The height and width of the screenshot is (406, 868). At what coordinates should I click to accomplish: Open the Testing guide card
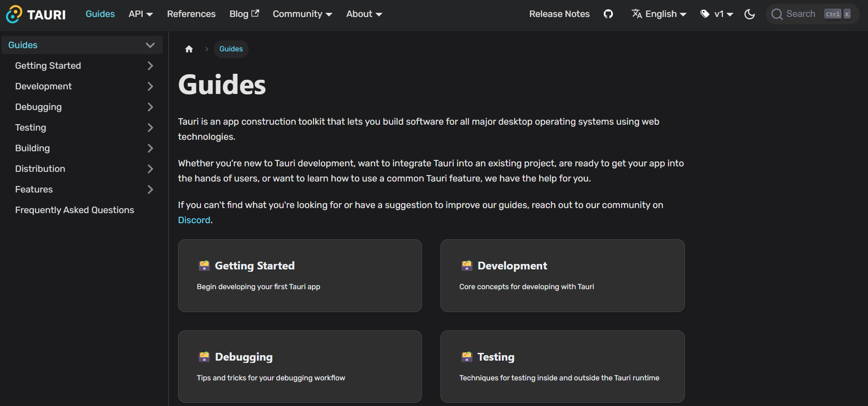click(x=562, y=367)
